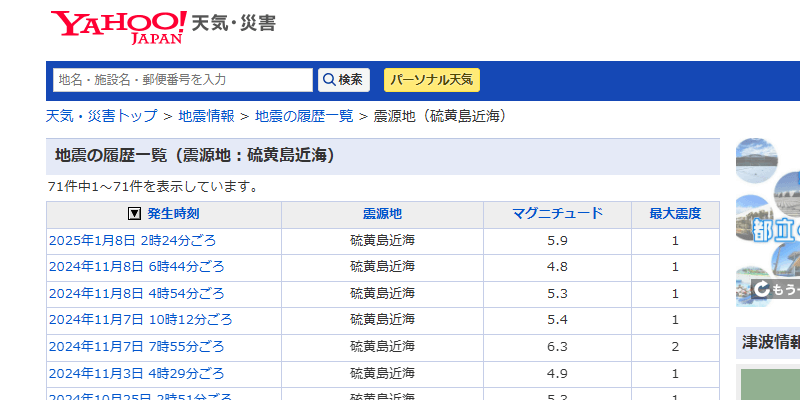Toggle the sort arrow beside 発生時刻

[x=135, y=214]
